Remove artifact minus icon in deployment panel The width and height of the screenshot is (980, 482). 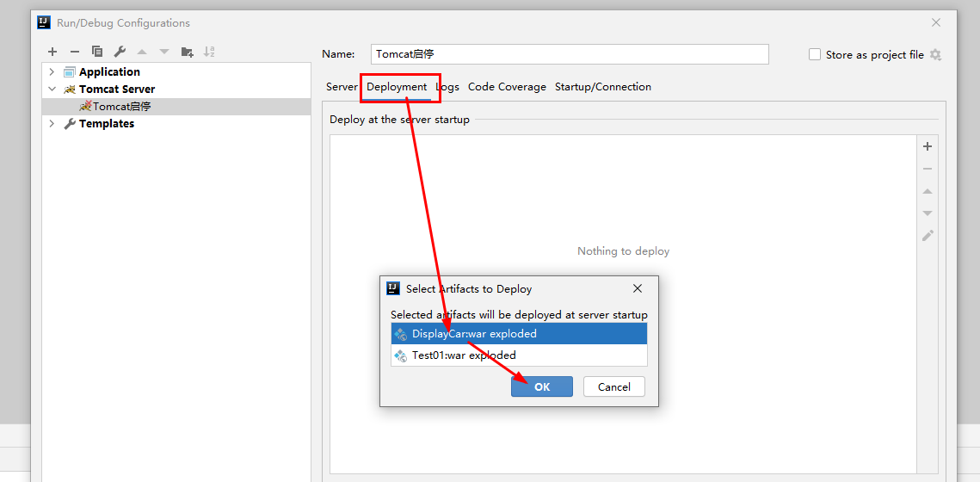point(928,169)
